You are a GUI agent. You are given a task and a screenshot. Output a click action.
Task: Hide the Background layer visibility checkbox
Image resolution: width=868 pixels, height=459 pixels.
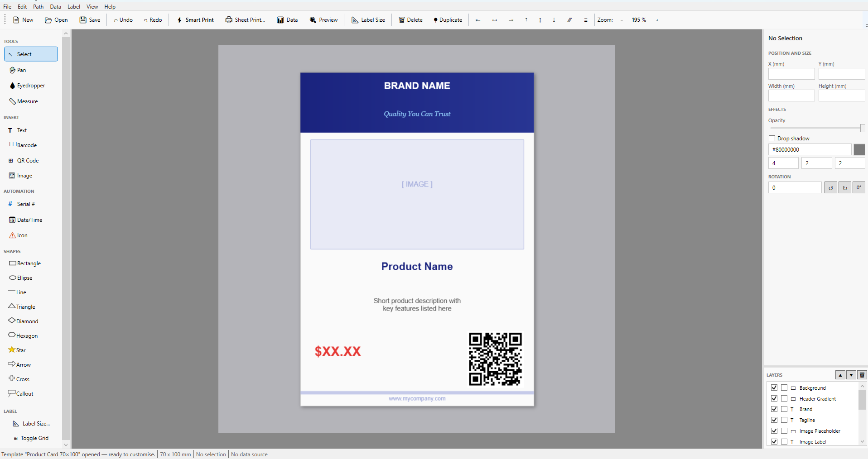[774, 387]
